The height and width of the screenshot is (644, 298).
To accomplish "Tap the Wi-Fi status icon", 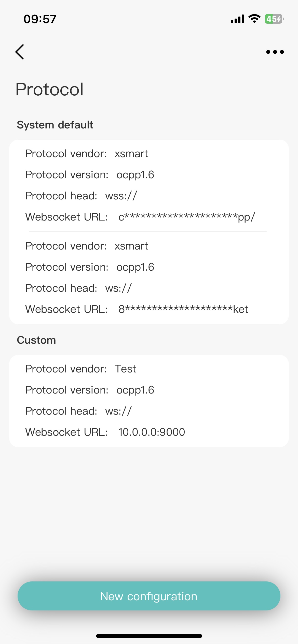I will click(254, 19).
